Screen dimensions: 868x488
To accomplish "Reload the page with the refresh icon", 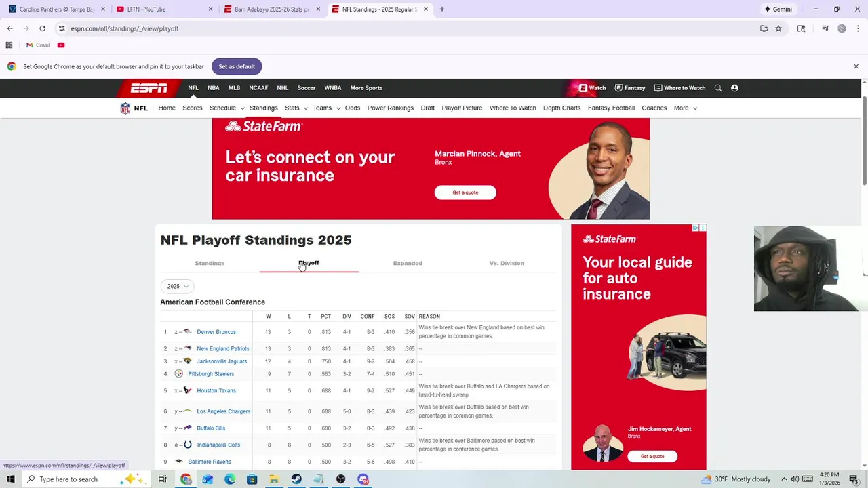I will point(42,28).
